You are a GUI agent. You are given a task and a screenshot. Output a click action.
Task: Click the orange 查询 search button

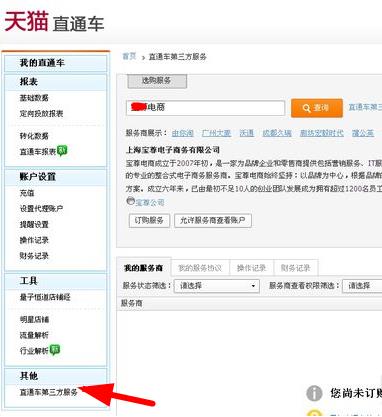[317, 108]
